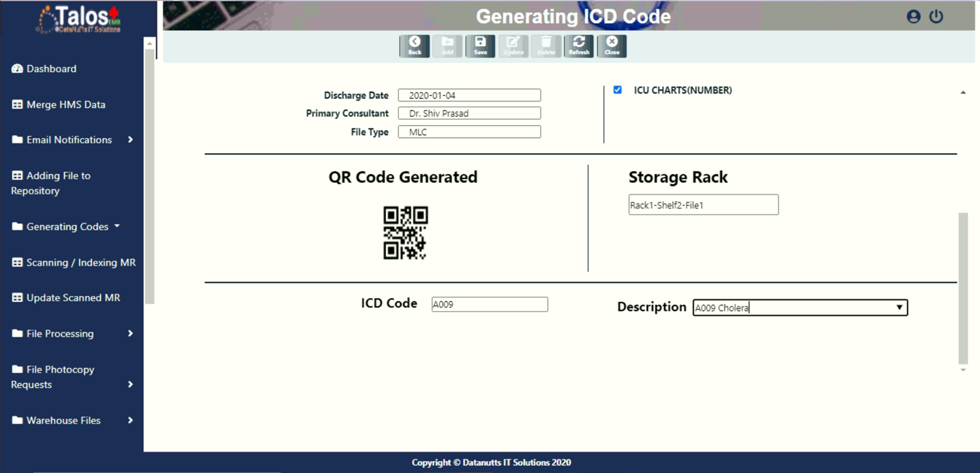Open Update Scanned MR menu item
Screen dimensions: 980x473
tap(73, 297)
